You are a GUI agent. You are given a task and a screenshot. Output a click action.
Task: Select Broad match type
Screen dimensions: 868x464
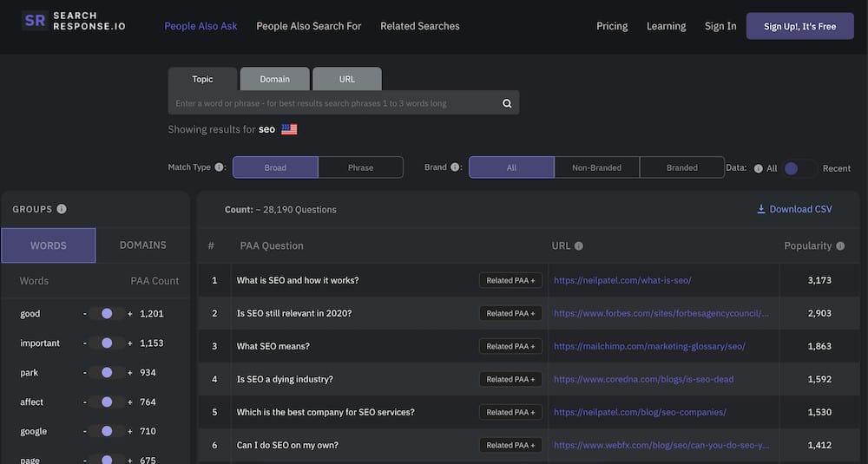[x=275, y=167]
